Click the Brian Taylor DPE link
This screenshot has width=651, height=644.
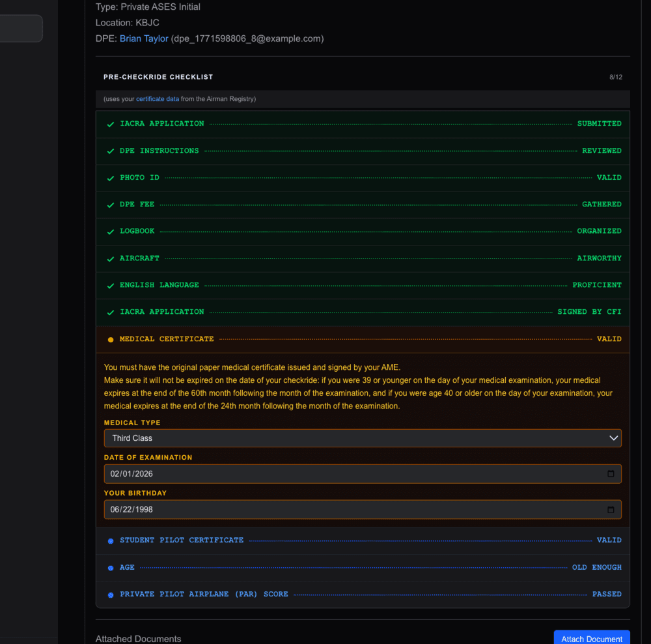click(144, 38)
